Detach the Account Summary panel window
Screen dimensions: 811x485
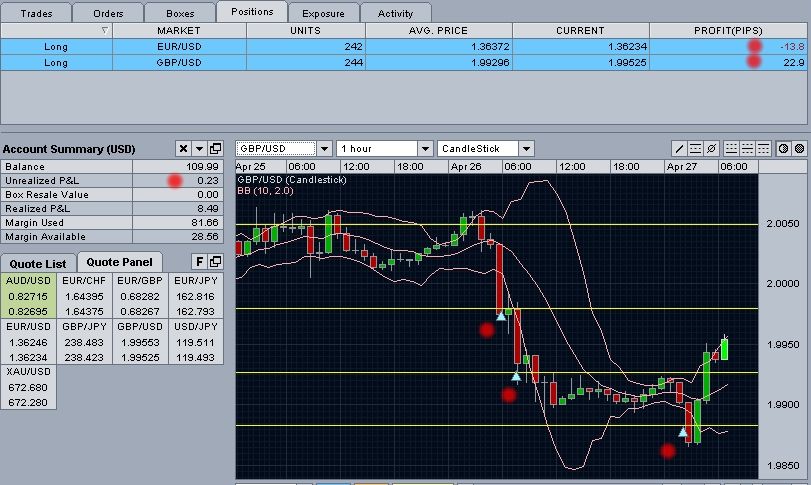pos(215,149)
